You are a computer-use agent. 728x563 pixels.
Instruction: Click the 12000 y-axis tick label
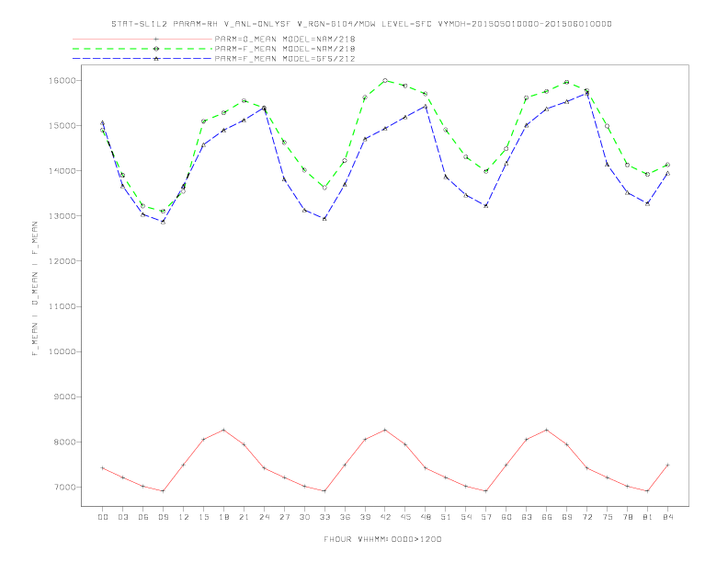[62, 261]
